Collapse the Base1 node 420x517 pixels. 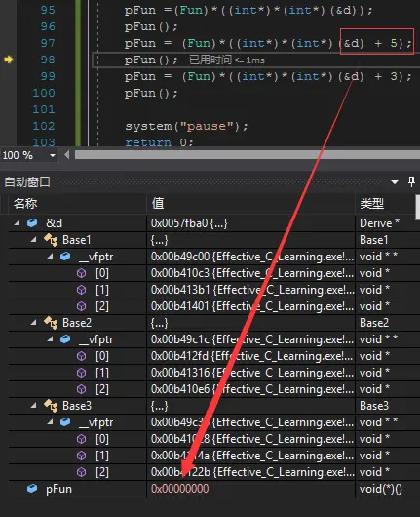click(x=33, y=240)
